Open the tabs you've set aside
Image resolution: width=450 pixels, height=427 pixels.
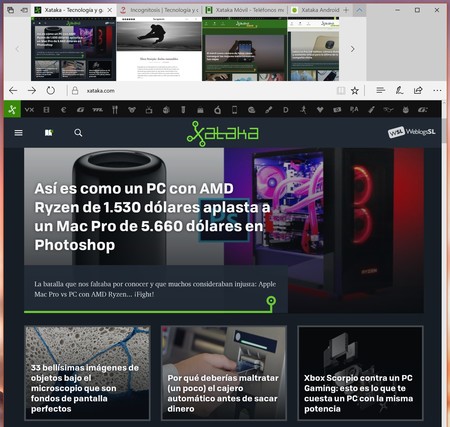click(10, 10)
